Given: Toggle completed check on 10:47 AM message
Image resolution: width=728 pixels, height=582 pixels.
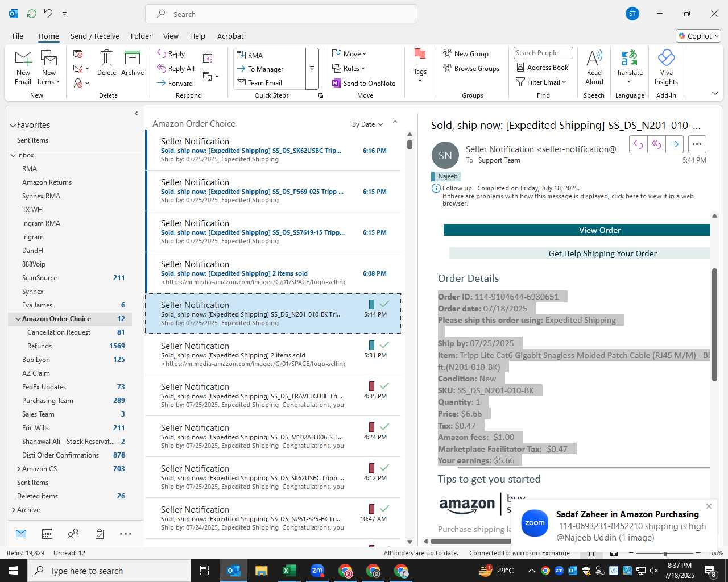Looking at the screenshot, I should pyautogui.click(x=384, y=509).
